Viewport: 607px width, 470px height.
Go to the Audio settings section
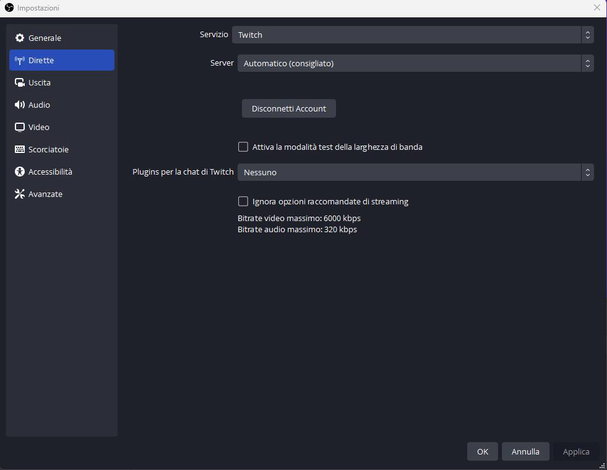(x=62, y=105)
